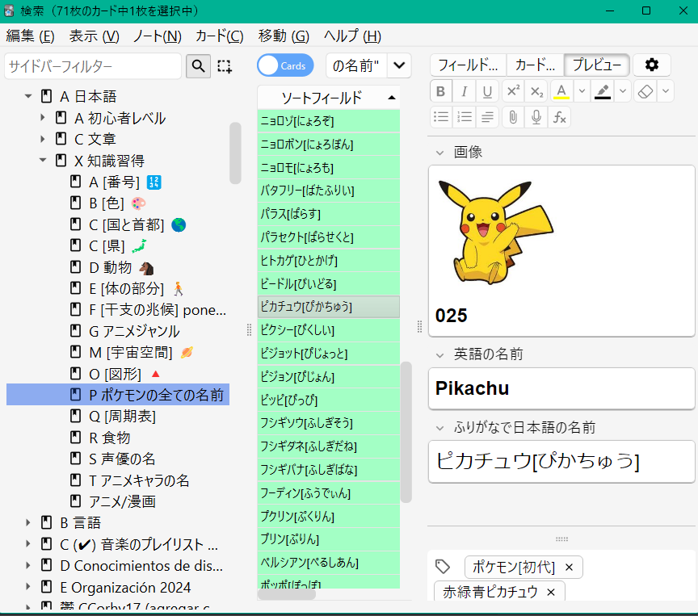Toggle italic text formatting

464,91
